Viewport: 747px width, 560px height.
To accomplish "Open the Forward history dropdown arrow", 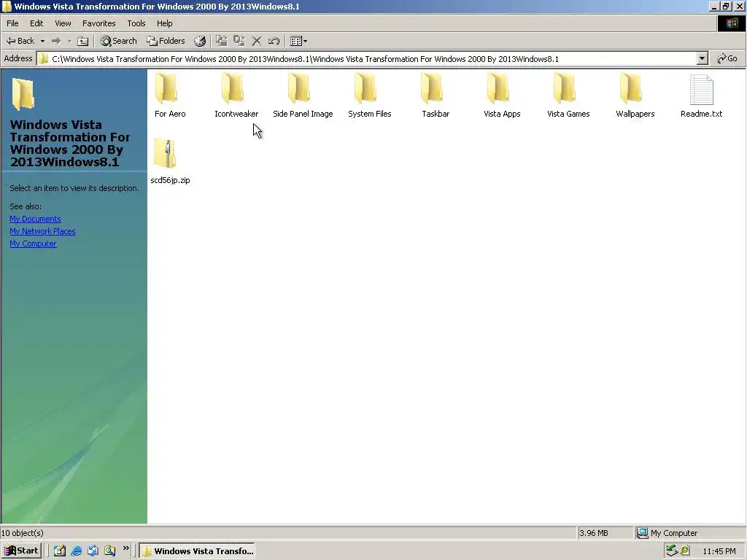I will (x=69, y=41).
